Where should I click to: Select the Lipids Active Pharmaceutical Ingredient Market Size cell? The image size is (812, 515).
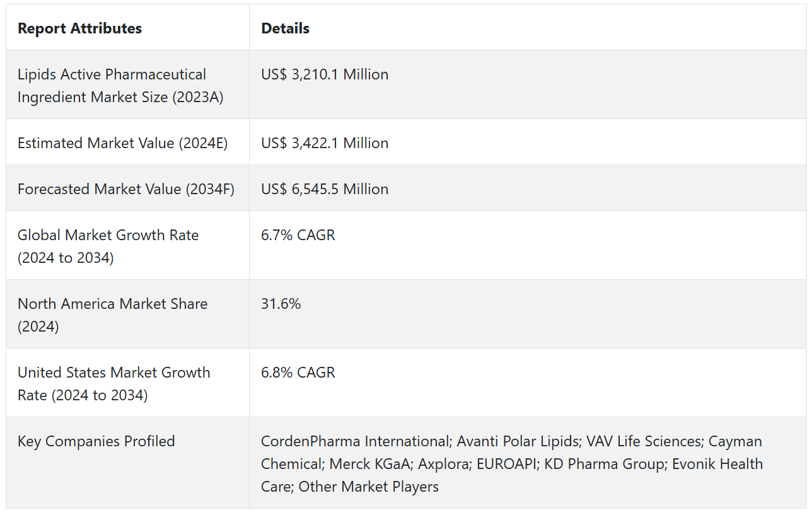tap(120, 86)
